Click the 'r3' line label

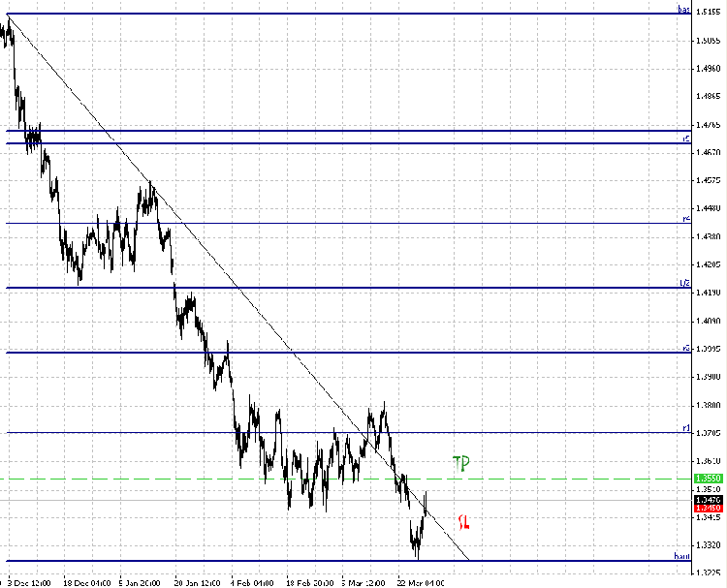[686, 348]
